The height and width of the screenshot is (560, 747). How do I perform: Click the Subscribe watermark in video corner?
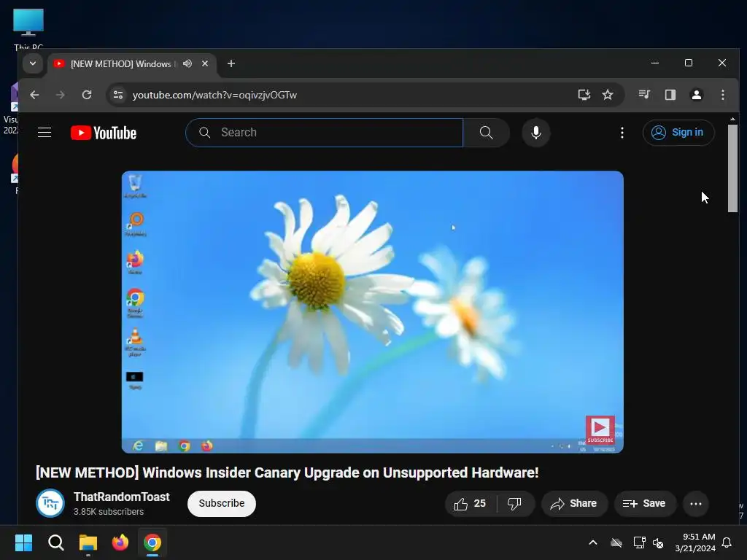[600, 430]
